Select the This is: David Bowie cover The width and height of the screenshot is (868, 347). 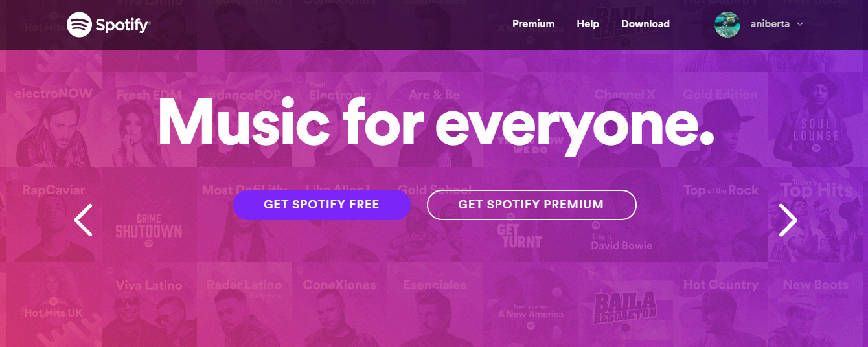625,215
